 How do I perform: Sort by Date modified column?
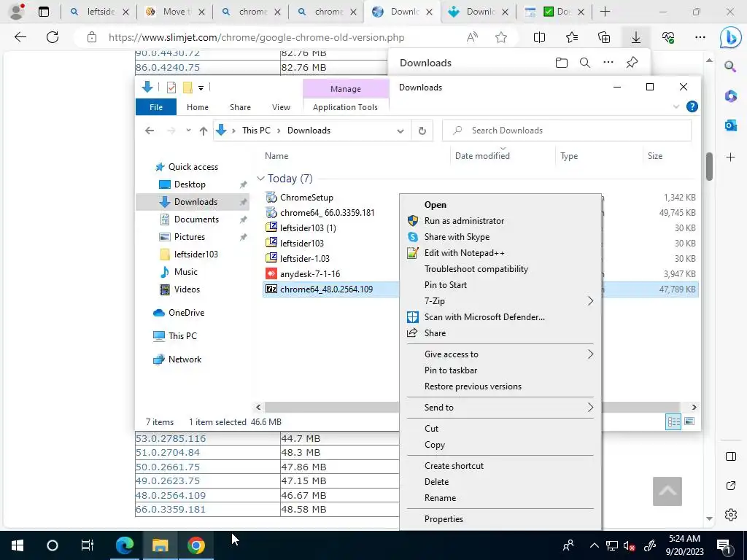pyautogui.click(x=482, y=156)
